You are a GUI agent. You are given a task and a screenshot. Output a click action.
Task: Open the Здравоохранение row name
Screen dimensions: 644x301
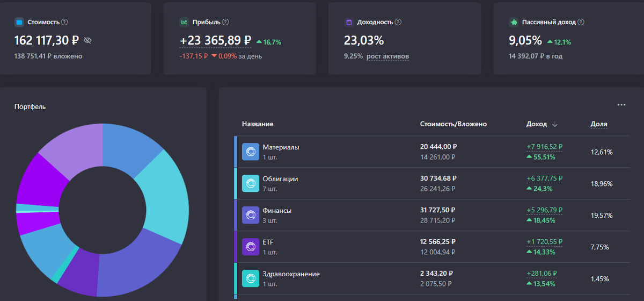(x=291, y=274)
